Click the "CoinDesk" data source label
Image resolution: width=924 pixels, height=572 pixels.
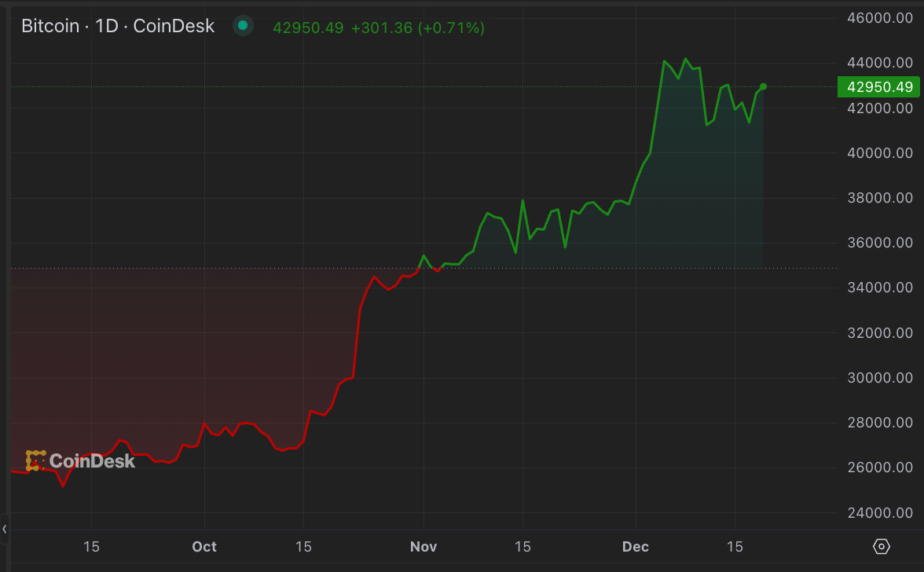coord(174,26)
